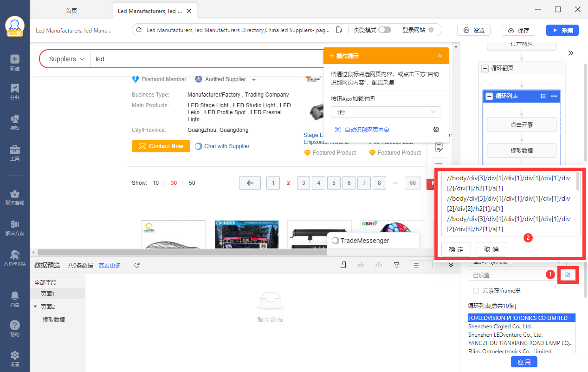
Task: Open the 工具 toolbox sidebar item
Action: (15, 153)
